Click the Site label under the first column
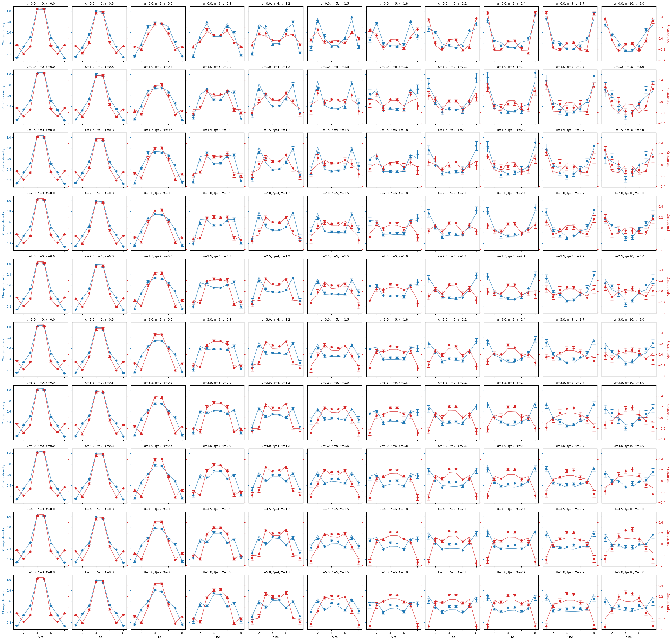Viewport: 672px width, 641px height. click(40, 637)
